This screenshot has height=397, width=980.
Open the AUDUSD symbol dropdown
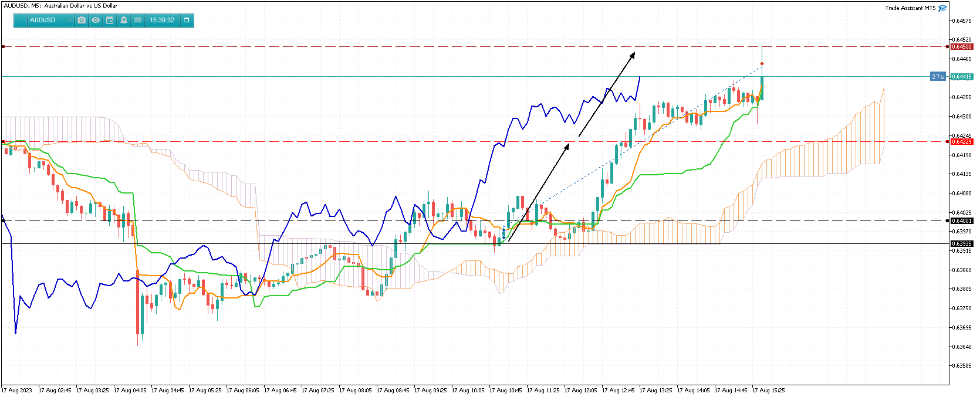pyautogui.click(x=50, y=20)
